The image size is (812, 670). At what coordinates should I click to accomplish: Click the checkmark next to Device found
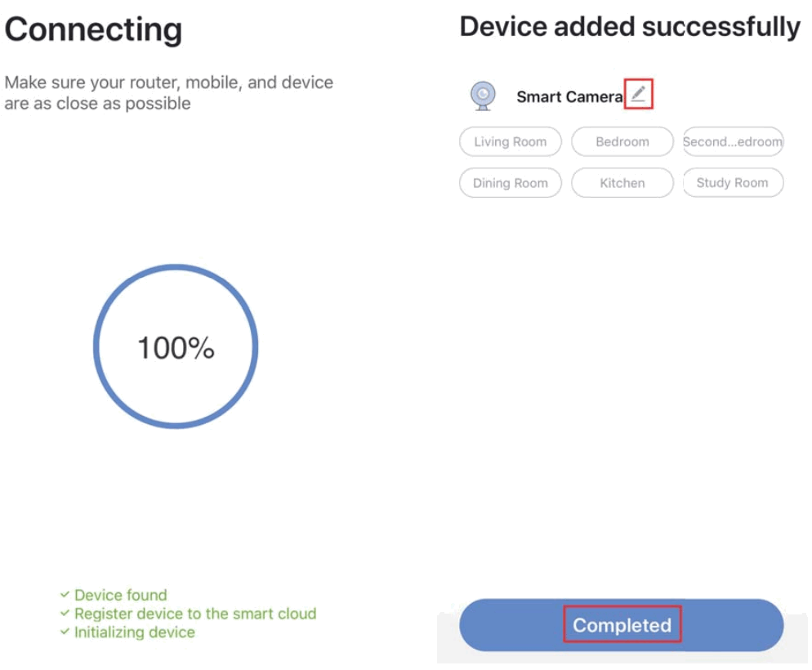[x=65, y=595]
